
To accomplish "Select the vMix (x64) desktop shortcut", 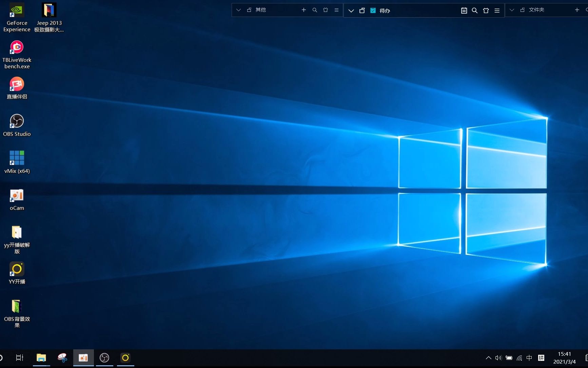I will pos(17,162).
